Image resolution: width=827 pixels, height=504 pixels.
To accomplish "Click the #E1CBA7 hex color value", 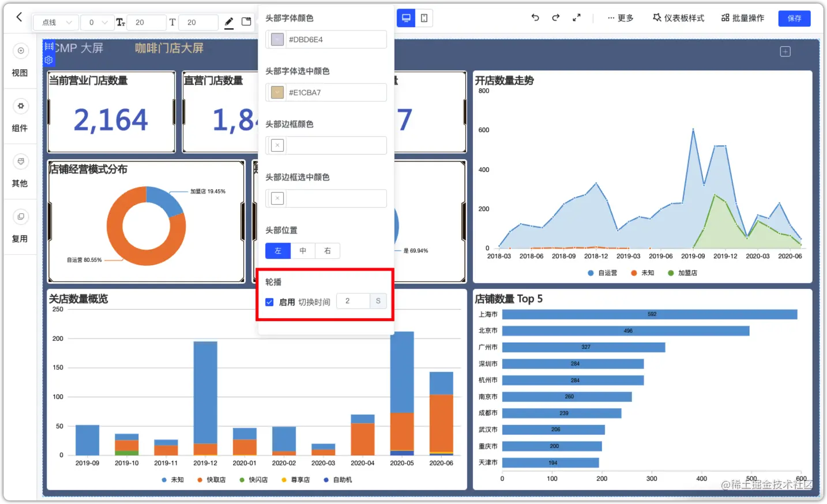I will [x=305, y=92].
